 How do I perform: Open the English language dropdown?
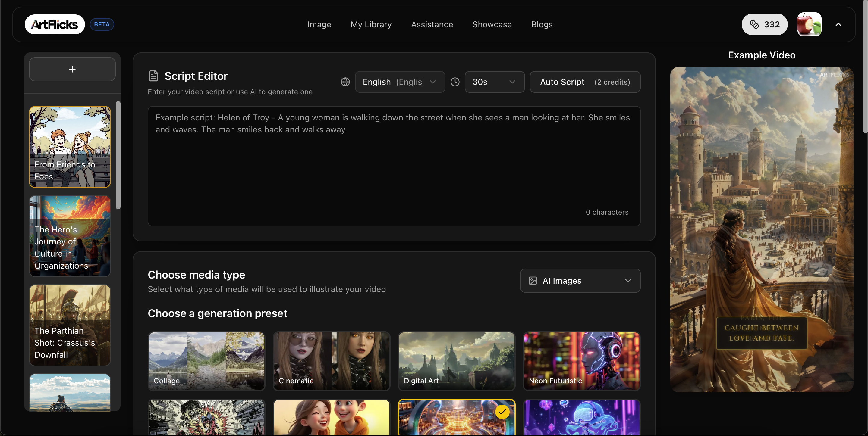(x=400, y=82)
